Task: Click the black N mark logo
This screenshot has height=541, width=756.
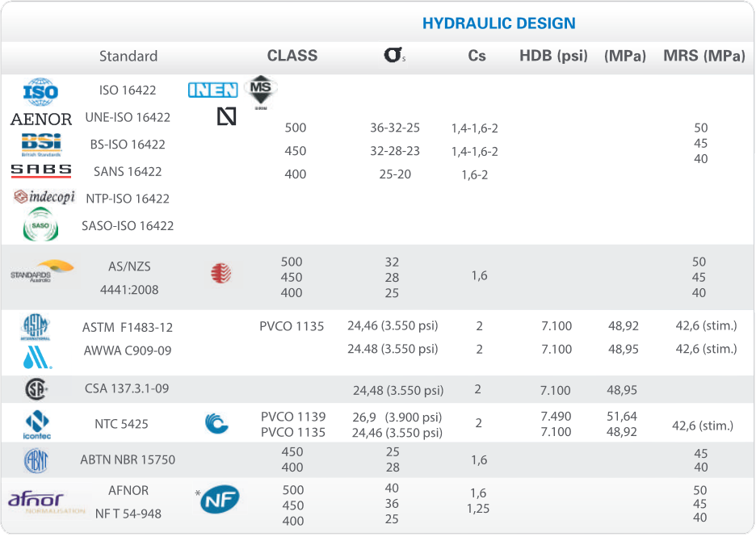Action: pos(227,116)
